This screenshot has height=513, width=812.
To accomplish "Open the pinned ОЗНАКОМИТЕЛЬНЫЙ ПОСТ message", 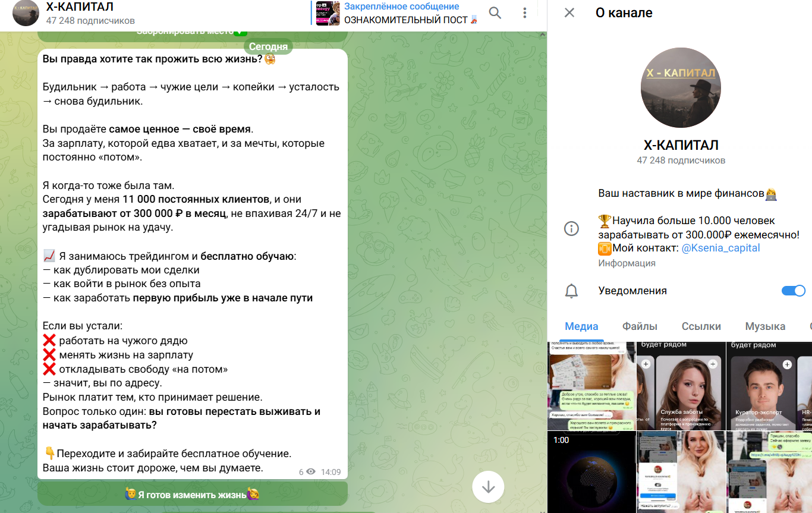I will [x=404, y=13].
